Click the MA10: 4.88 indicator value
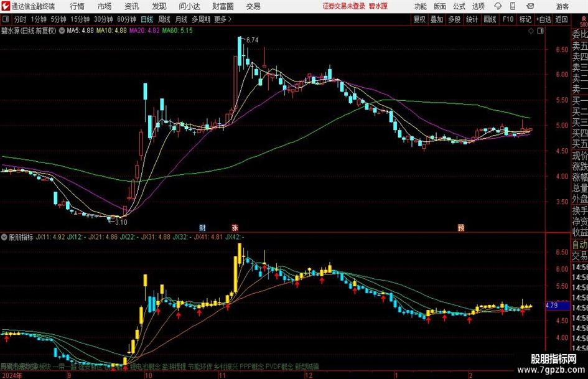Image resolution: width=588 pixels, height=379 pixels. (x=111, y=30)
